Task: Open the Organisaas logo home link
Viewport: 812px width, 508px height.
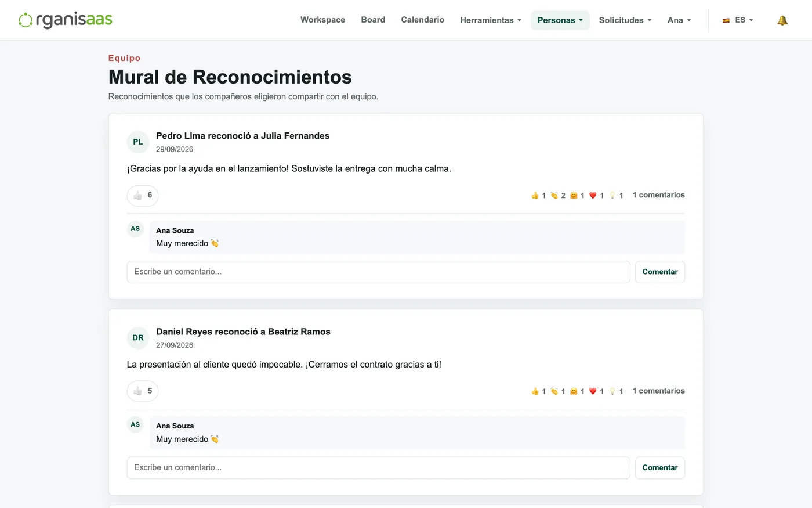Action: pos(66,20)
